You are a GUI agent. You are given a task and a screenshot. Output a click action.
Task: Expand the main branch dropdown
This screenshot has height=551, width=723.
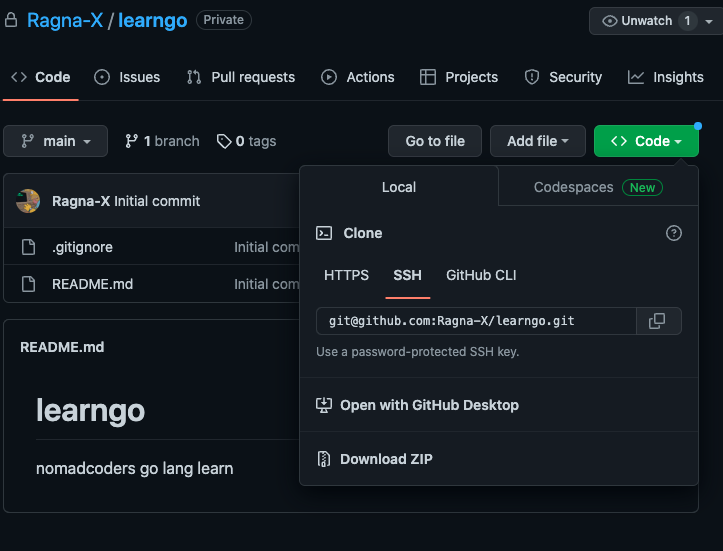[x=55, y=141]
